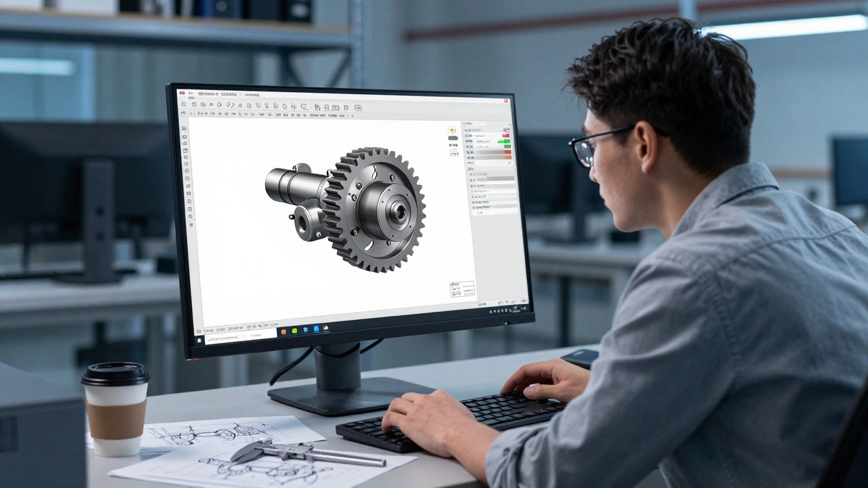Image resolution: width=868 pixels, height=488 pixels.
Task: Toggle the pink-red indicator in the right panel
Action: [505, 136]
